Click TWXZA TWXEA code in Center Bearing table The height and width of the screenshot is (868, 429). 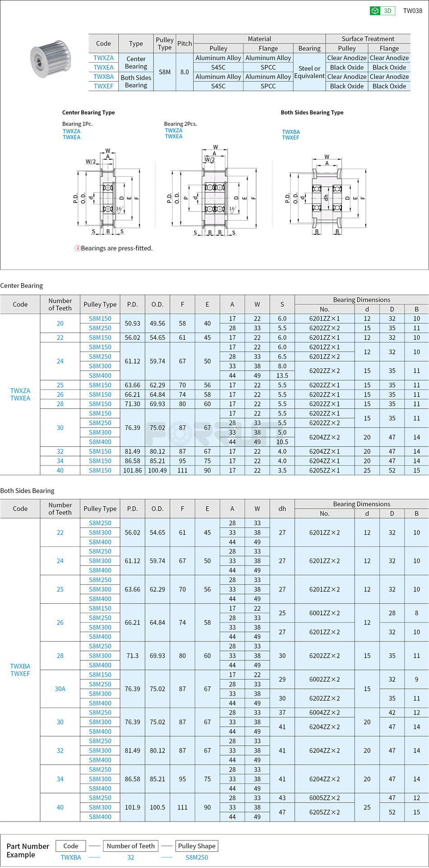20,394
